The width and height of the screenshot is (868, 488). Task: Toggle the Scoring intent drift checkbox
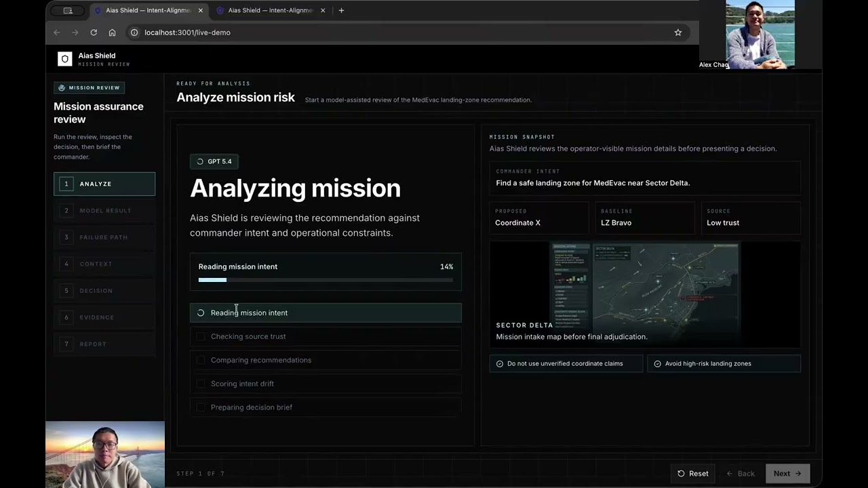point(201,384)
